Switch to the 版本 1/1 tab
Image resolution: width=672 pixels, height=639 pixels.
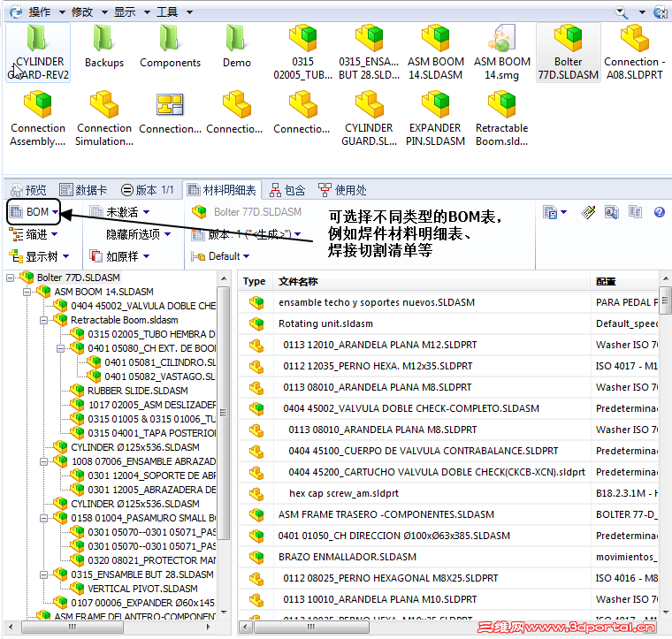coord(148,190)
